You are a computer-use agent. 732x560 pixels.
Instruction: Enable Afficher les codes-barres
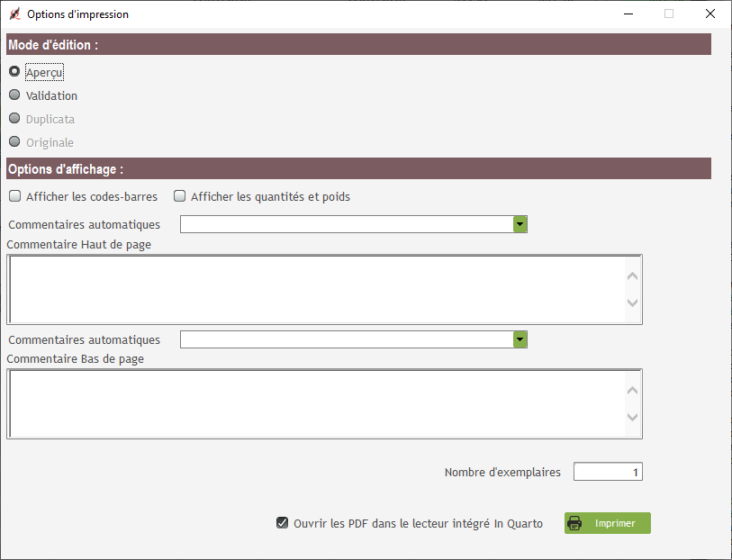15,196
